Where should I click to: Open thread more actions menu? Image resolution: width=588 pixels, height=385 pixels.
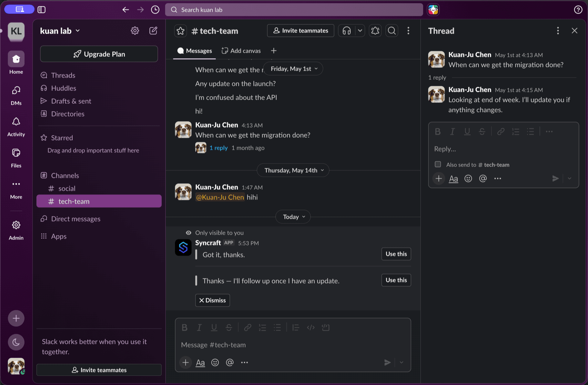(x=558, y=31)
